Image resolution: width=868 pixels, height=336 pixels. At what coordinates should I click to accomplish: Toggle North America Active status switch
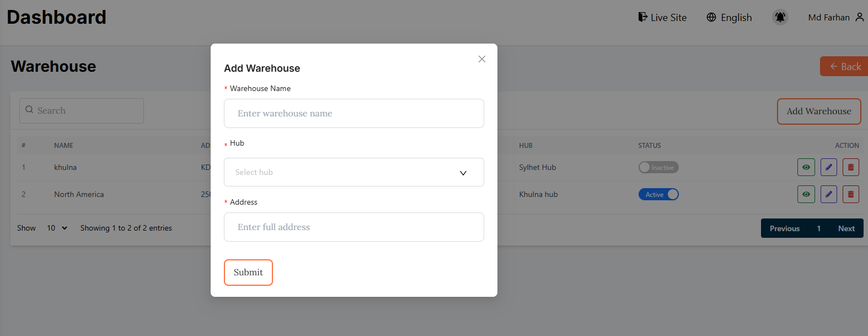(658, 194)
